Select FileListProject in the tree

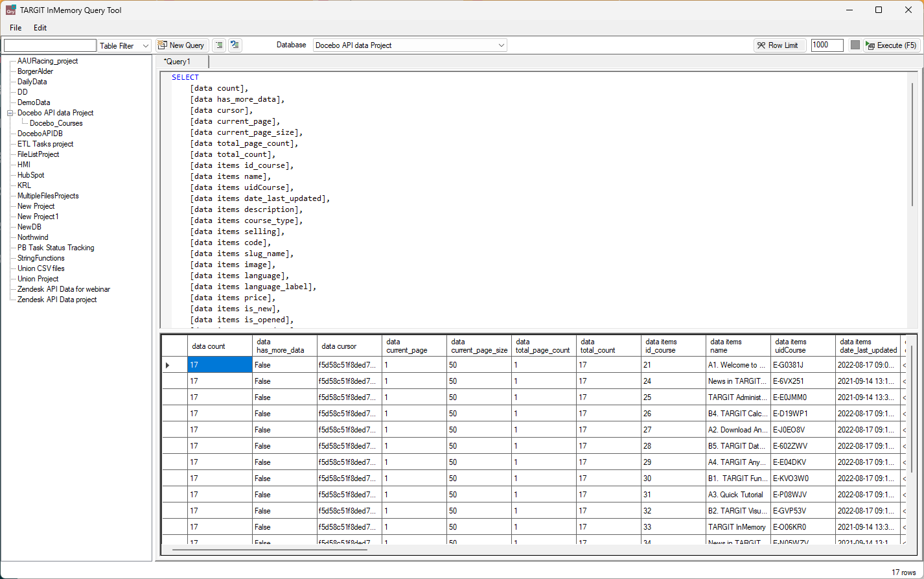click(38, 154)
